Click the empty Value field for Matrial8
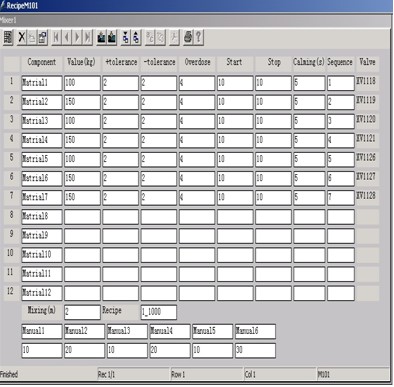This screenshot has width=394, height=387. coord(82,217)
